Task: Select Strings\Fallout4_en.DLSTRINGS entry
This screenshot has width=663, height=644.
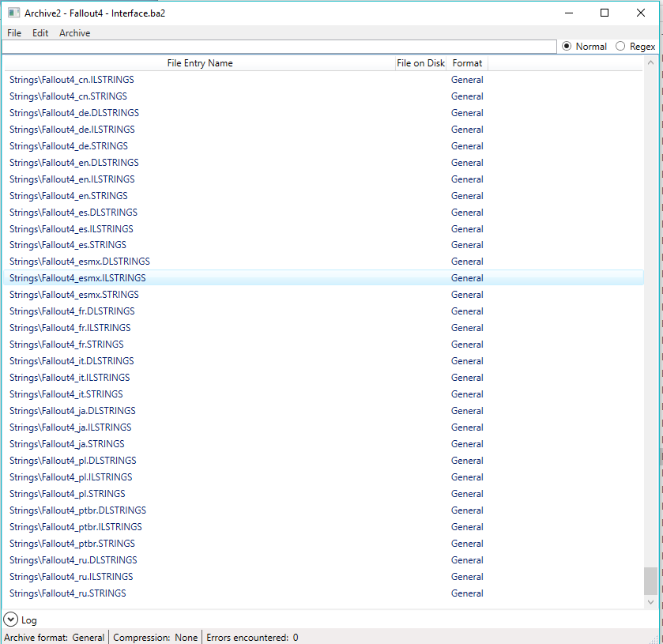Action: (323, 162)
